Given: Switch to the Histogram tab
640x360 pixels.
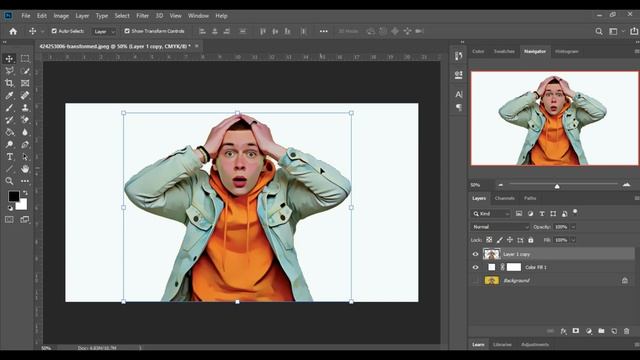Looking at the screenshot, I should [x=567, y=51].
